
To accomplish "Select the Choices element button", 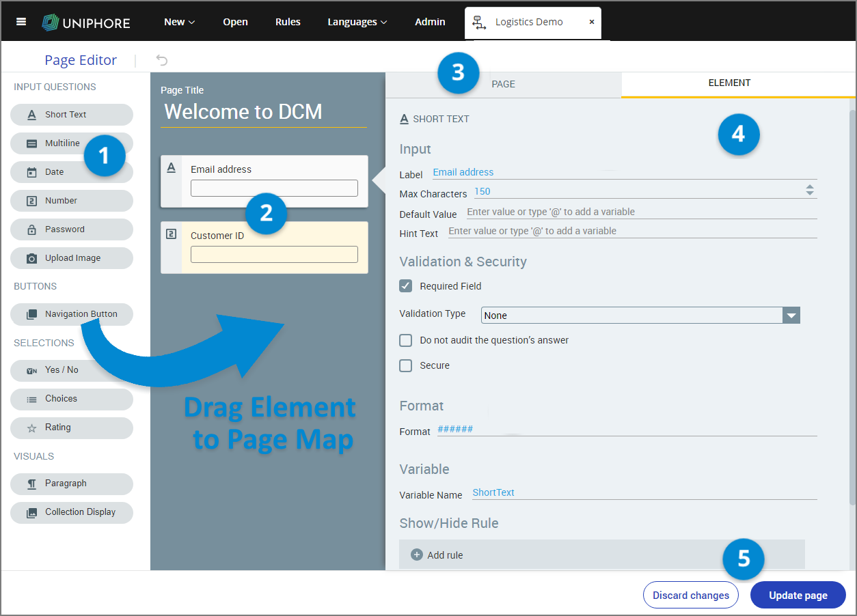I will (72, 399).
